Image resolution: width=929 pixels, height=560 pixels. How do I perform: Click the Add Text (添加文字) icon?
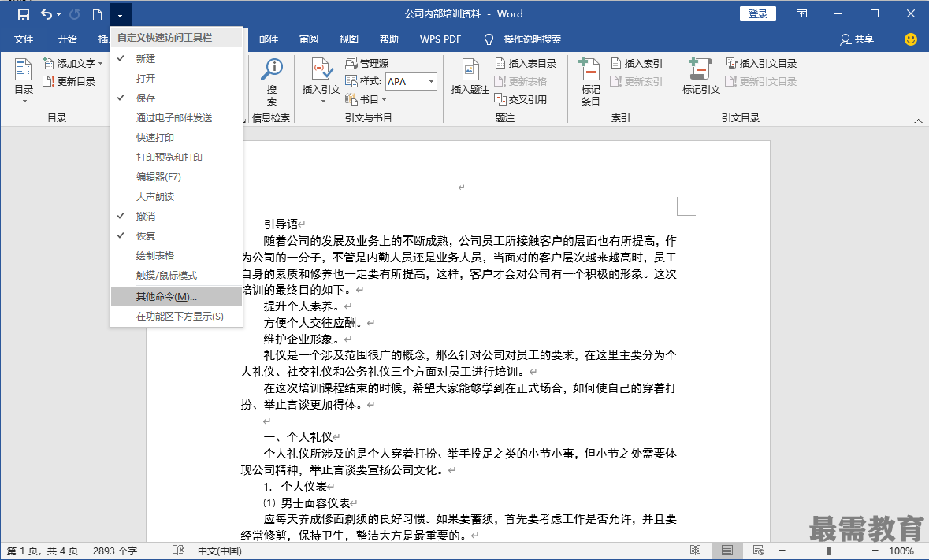tap(49, 63)
